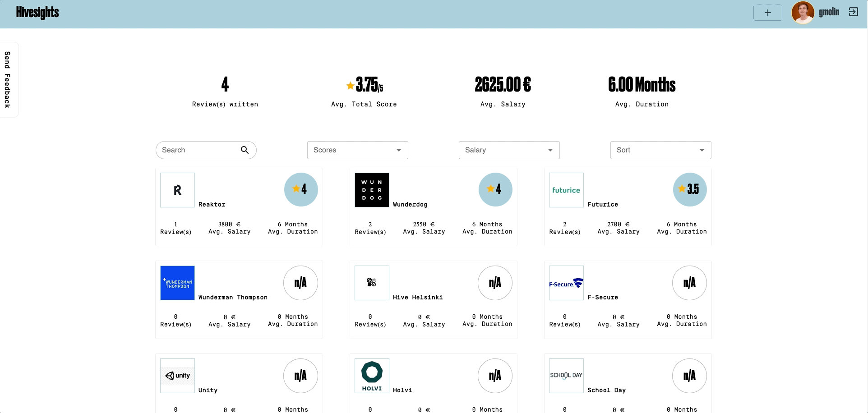This screenshot has height=413, width=868.
Task: Click the Sort dropdown arrow
Action: (702, 151)
